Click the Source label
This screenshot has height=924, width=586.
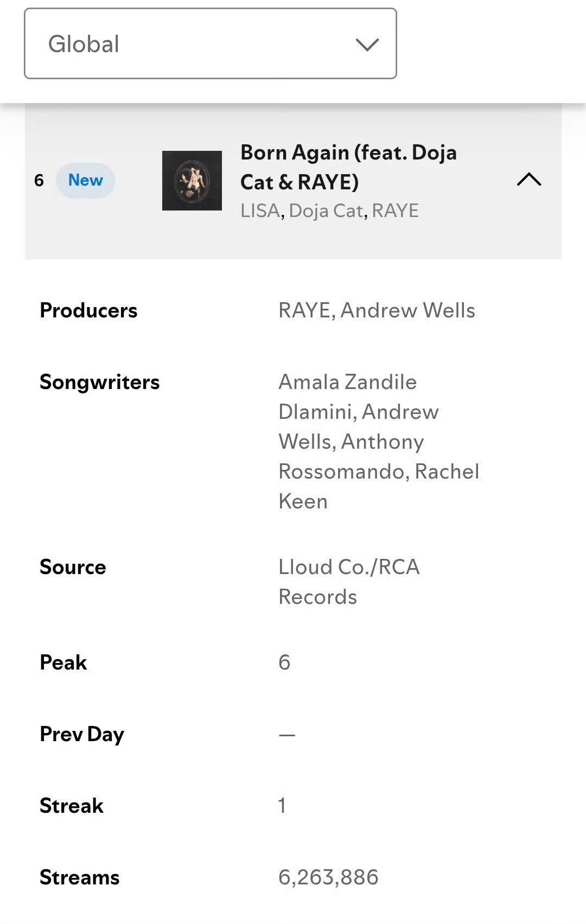click(73, 567)
